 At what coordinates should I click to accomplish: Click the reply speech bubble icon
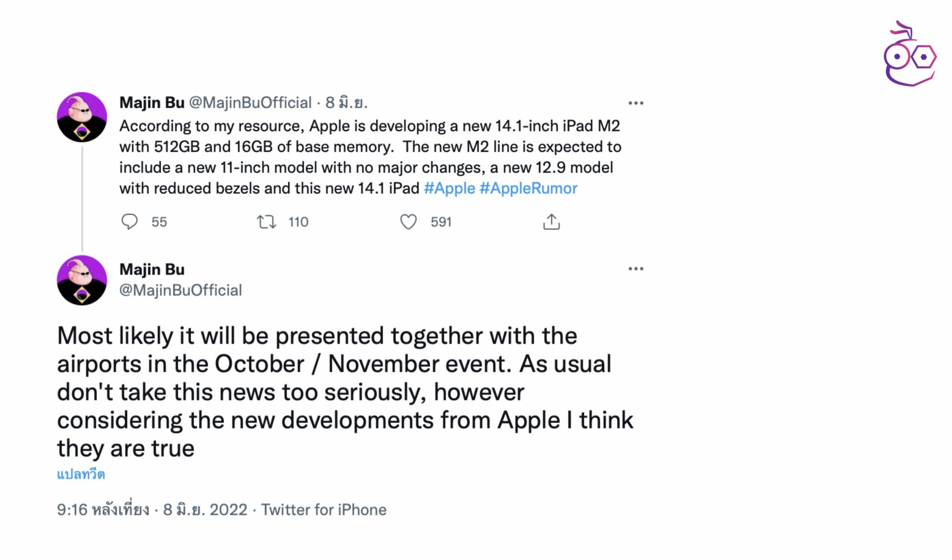click(129, 222)
